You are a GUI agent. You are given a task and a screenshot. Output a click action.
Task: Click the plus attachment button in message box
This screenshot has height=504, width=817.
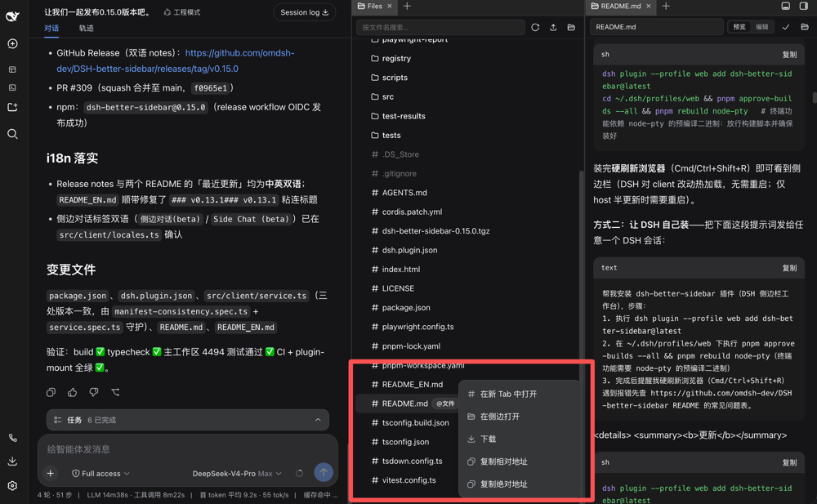(x=51, y=473)
